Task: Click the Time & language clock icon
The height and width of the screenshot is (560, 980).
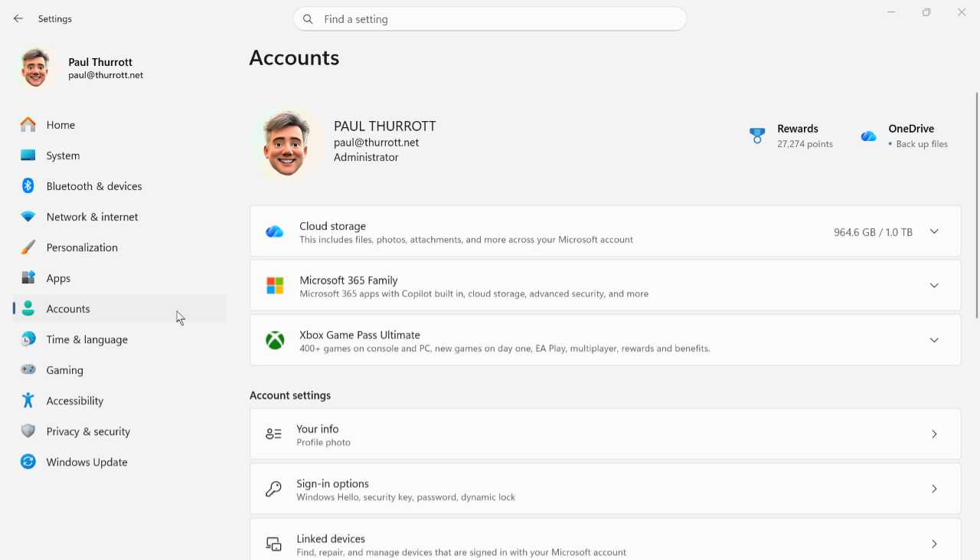Action: click(28, 339)
